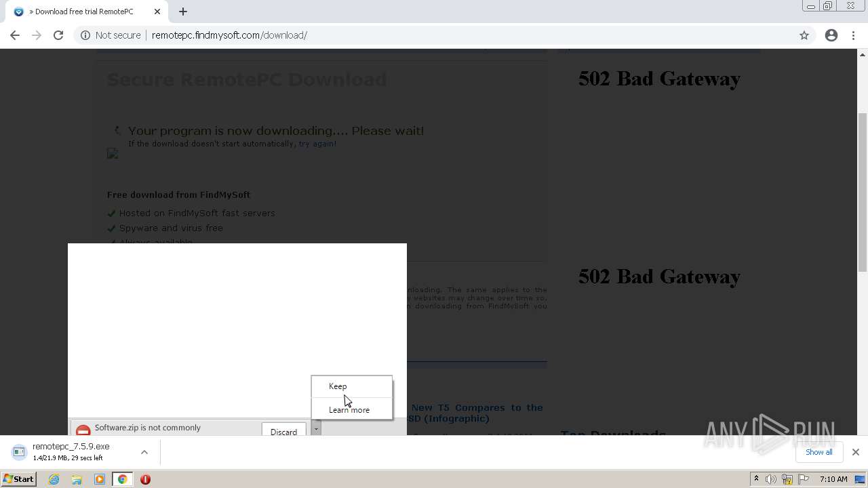
Task: Click the page vertical scrollbar thumb
Action: (863, 192)
